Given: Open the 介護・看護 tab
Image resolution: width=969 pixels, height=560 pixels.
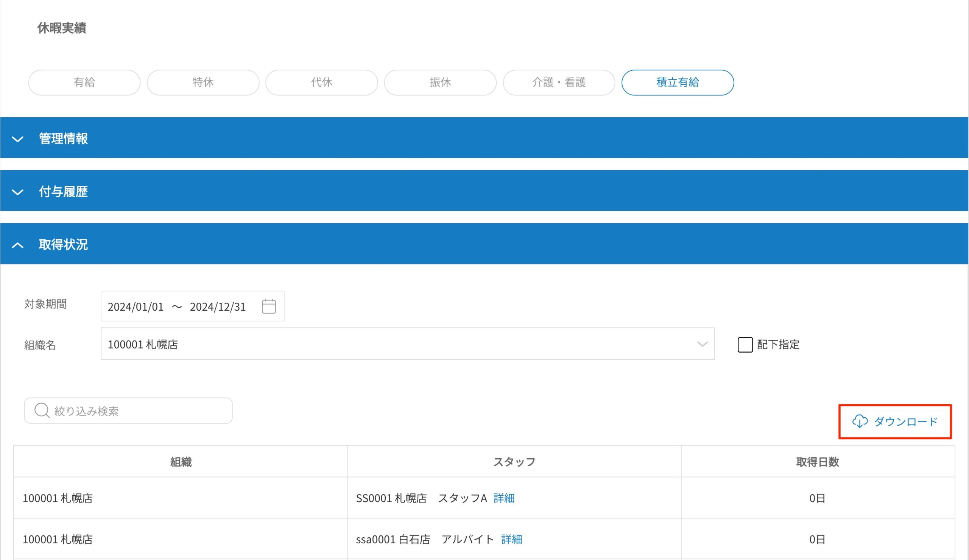Looking at the screenshot, I should pos(559,82).
